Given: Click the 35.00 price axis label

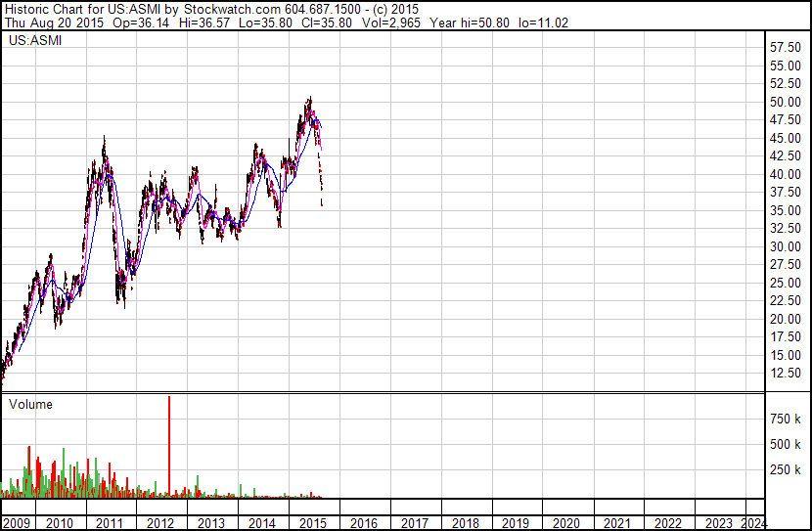Looking at the screenshot, I should [786, 210].
